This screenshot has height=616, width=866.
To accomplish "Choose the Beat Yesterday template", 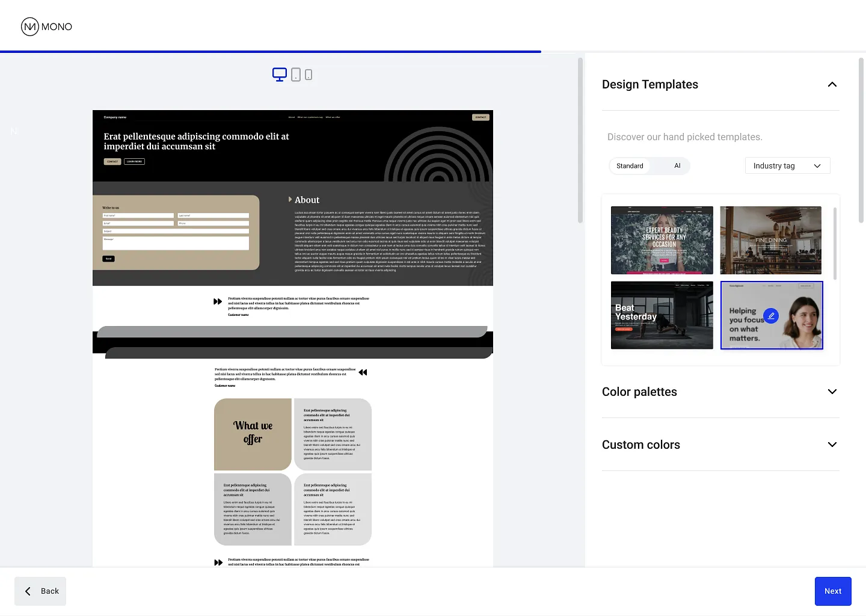I will (662, 315).
